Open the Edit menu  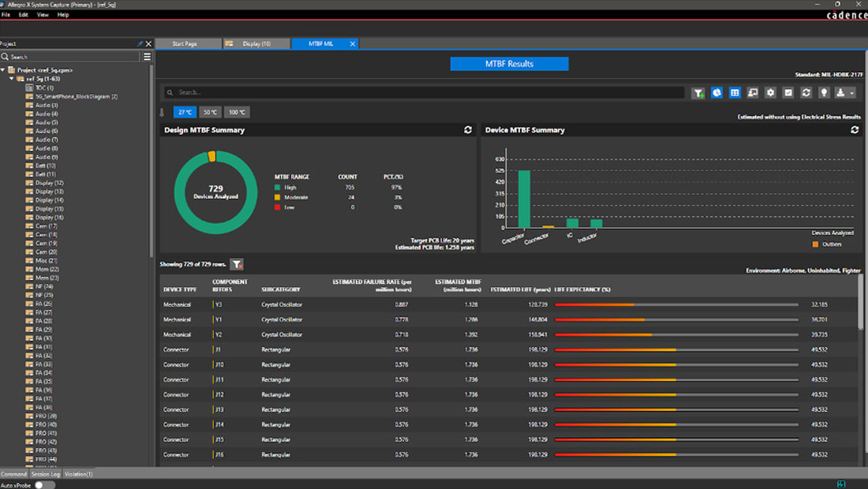pos(23,15)
